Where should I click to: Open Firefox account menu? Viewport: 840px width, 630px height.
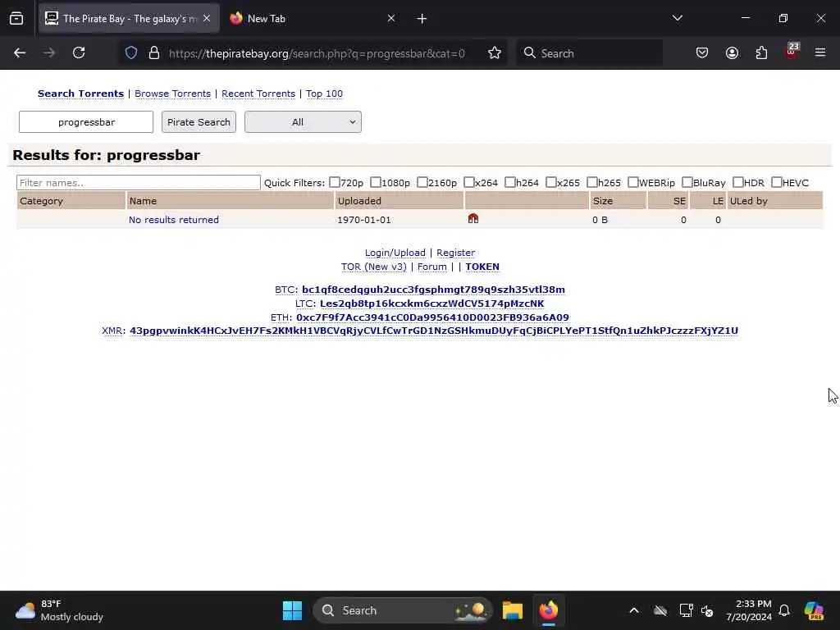(732, 53)
